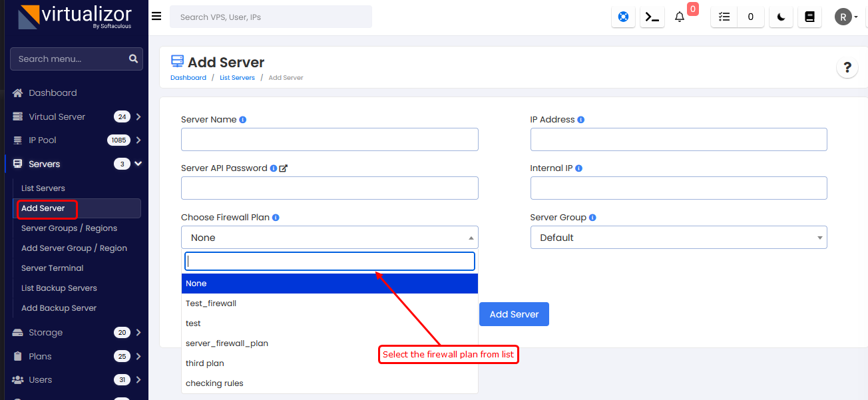Select Test_firewall from the firewall list
868x400 pixels.
(211, 303)
